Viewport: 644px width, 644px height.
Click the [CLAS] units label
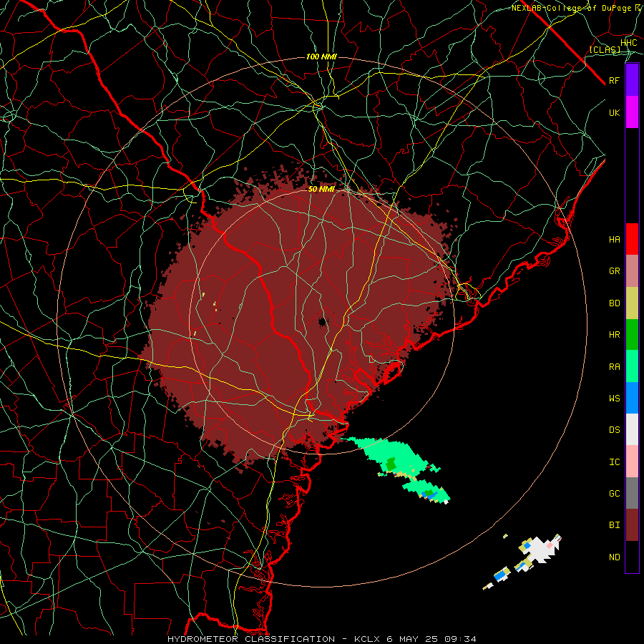(605, 49)
